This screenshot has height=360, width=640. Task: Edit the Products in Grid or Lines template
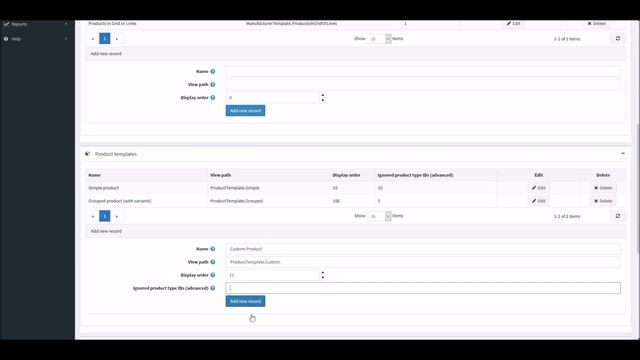pos(513,24)
